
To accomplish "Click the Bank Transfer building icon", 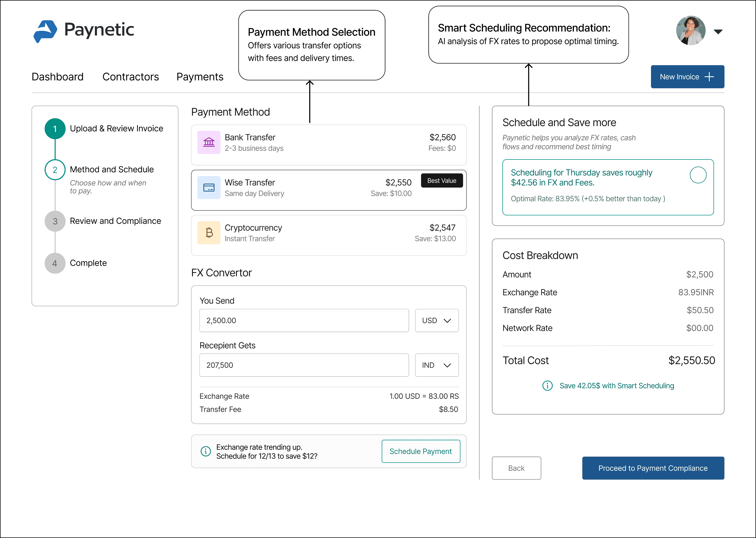I will [x=209, y=142].
